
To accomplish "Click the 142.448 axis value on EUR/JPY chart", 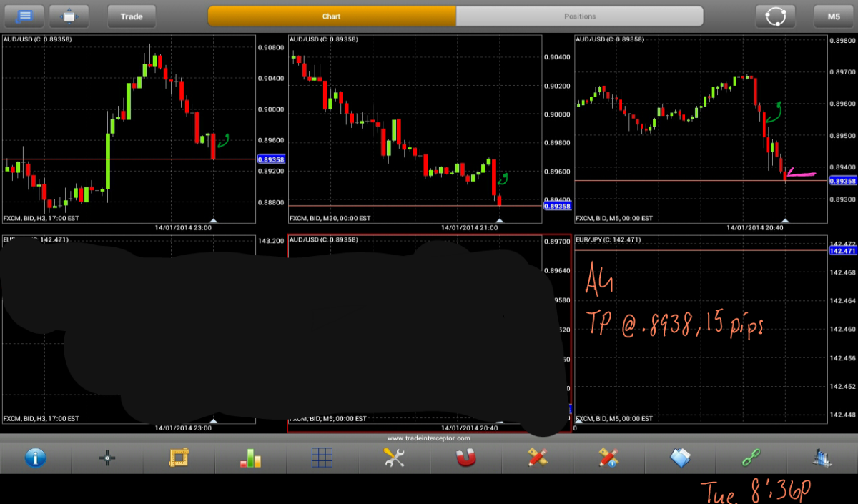I will [842, 415].
